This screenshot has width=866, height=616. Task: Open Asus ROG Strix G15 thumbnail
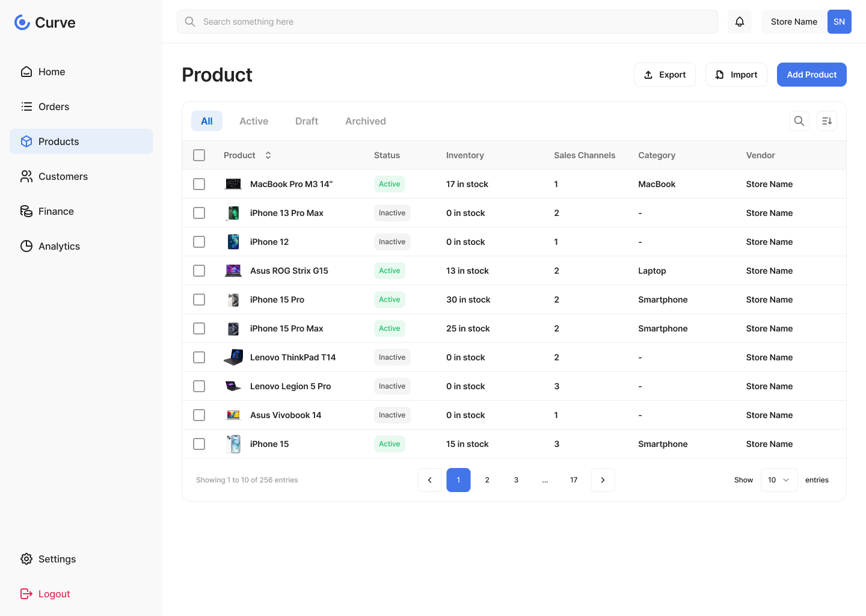[233, 271]
